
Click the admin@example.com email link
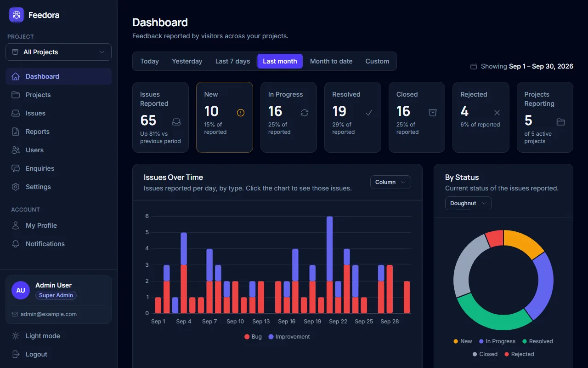[x=49, y=314]
